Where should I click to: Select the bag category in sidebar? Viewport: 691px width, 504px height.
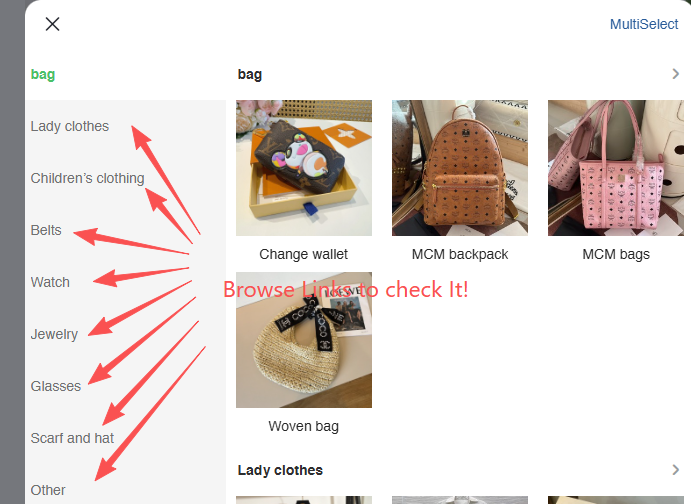43,74
